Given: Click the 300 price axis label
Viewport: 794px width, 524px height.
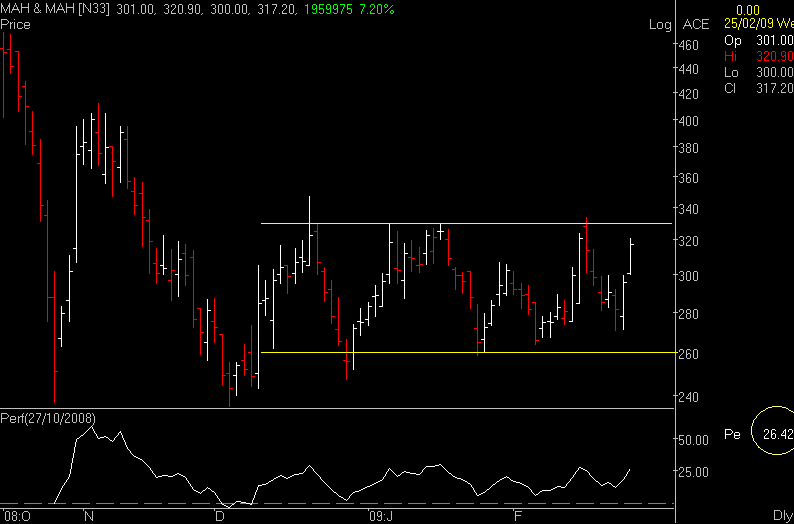Looking at the screenshot, I should click(x=689, y=276).
